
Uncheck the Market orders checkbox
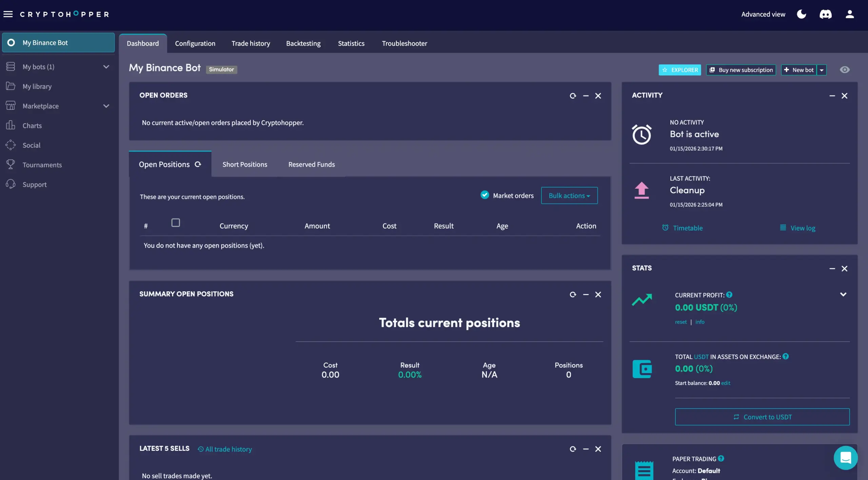pyautogui.click(x=485, y=195)
